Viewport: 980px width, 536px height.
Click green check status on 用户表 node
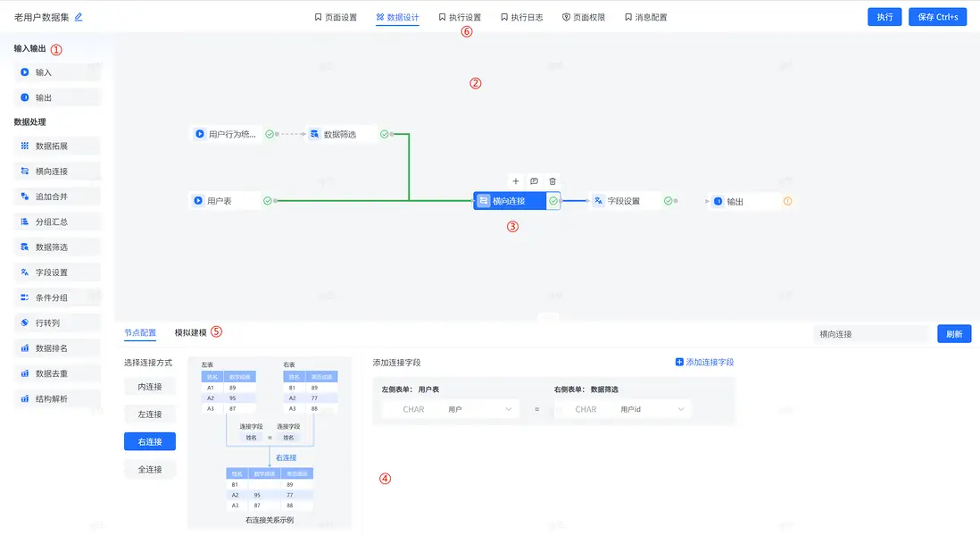tap(268, 201)
